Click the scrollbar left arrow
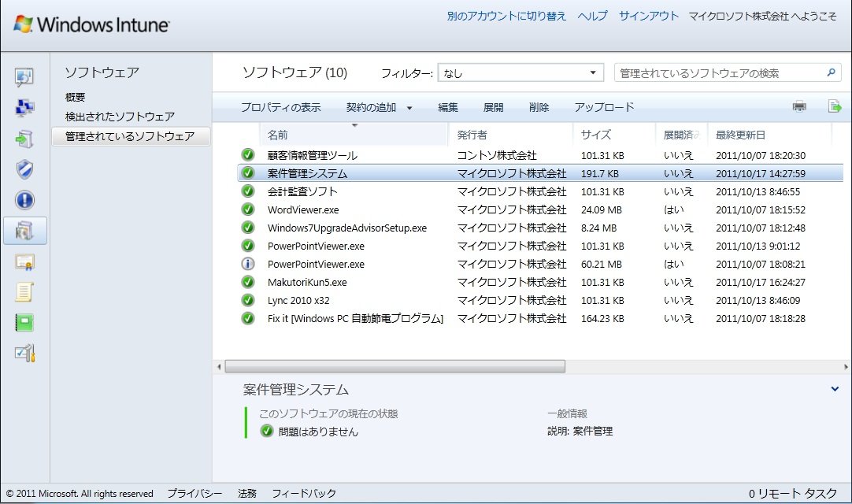 219,366
